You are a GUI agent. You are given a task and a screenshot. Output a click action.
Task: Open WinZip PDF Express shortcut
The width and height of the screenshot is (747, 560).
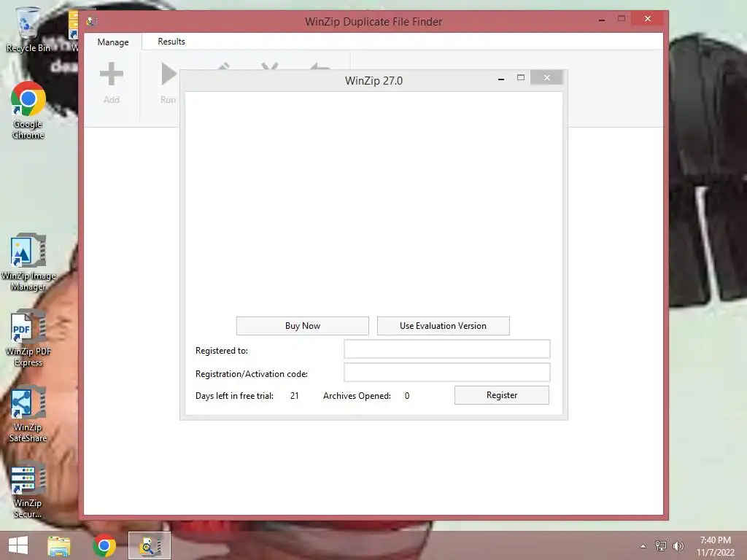coord(28,338)
